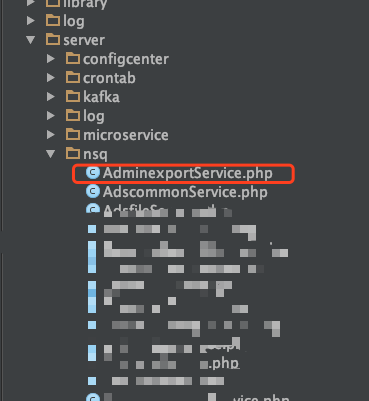Collapse the server folder
369x401 pixels.
[31, 40]
